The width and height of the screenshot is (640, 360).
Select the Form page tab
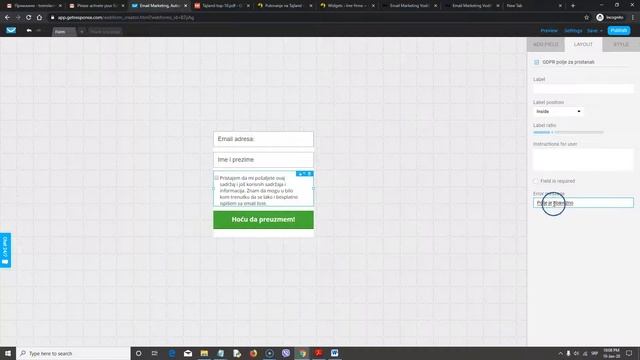pyautogui.click(x=64, y=31)
